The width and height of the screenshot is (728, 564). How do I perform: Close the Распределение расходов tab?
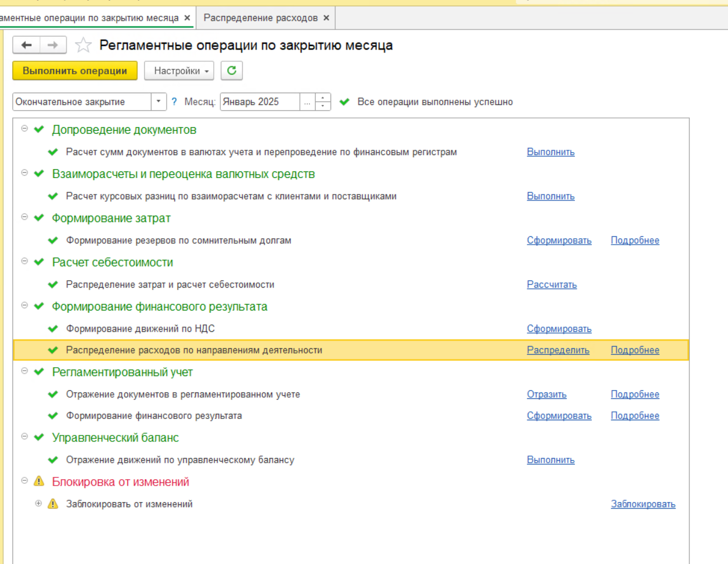(326, 18)
